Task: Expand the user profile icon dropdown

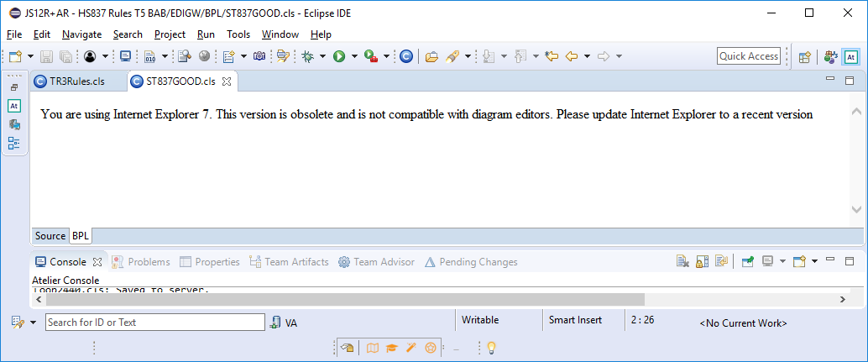Action: pos(105,56)
